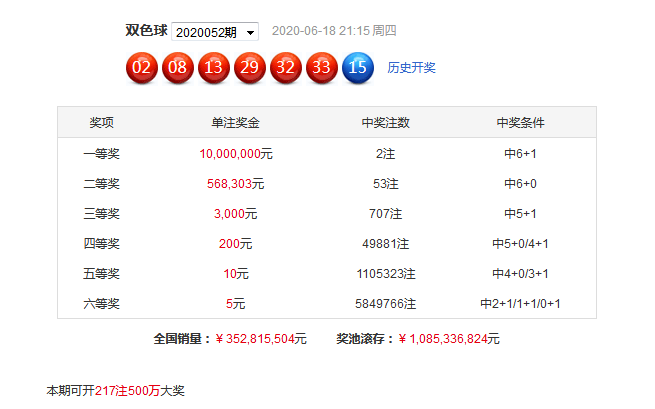
Task: Click the 中5+1 condition cell
Action: pyautogui.click(x=520, y=214)
